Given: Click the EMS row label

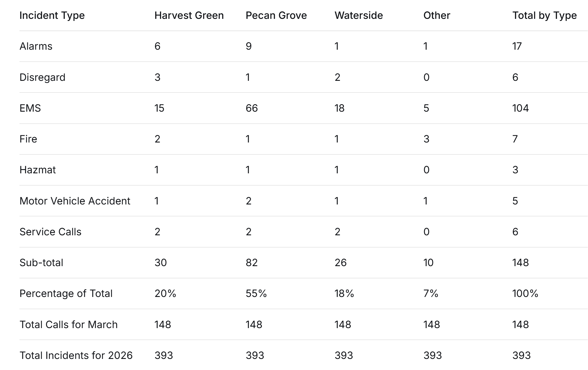Looking at the screenshot, I should 30,108.
